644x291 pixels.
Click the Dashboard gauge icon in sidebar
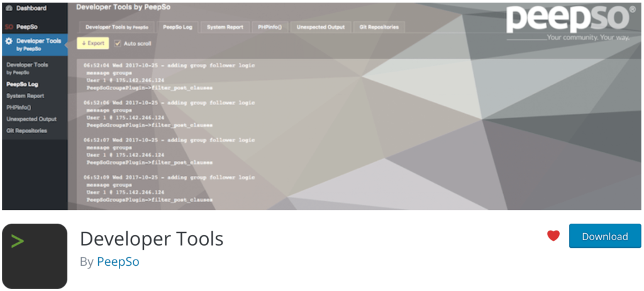pos(9,8)
